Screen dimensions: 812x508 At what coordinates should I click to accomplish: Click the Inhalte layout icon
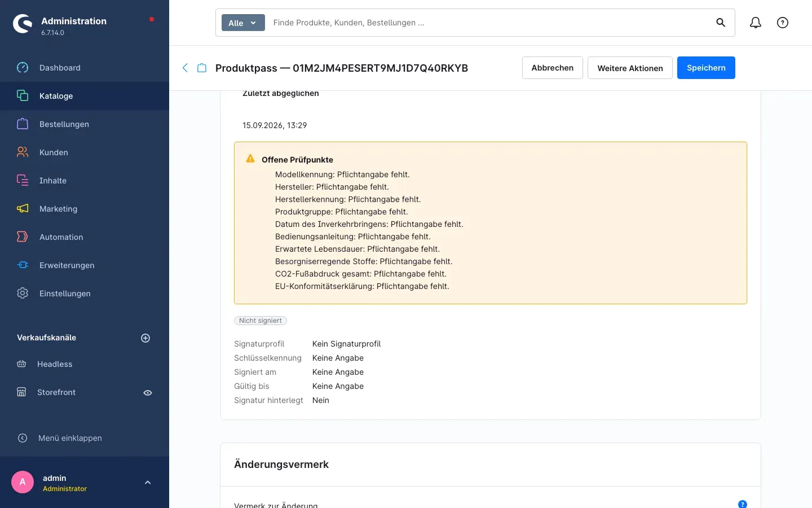pos(23,181)
